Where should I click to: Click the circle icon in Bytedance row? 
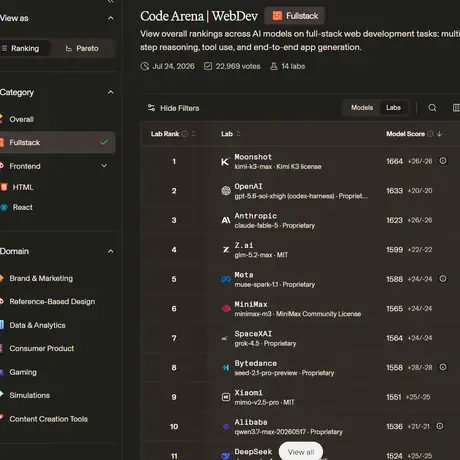[443, 367]
